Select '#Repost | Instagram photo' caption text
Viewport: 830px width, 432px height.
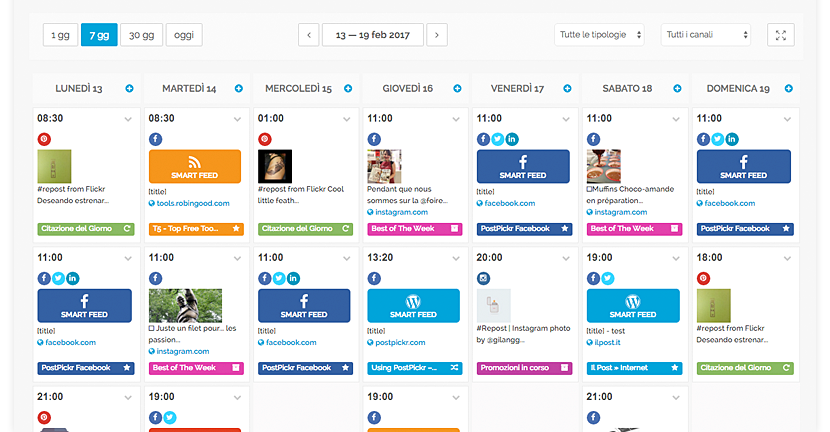[524, 328]
